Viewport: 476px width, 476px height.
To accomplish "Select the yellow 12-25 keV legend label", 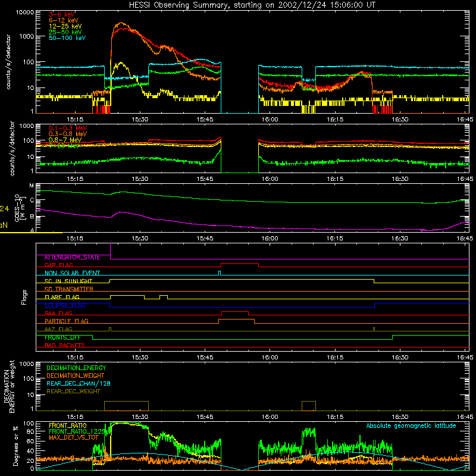I will tap(65, 26).
